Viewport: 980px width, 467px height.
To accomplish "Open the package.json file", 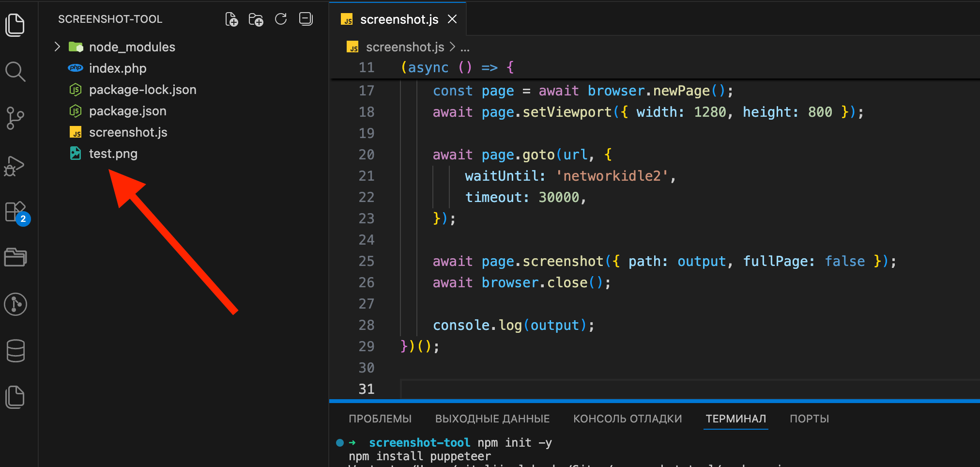I will [x=127, y=110].
